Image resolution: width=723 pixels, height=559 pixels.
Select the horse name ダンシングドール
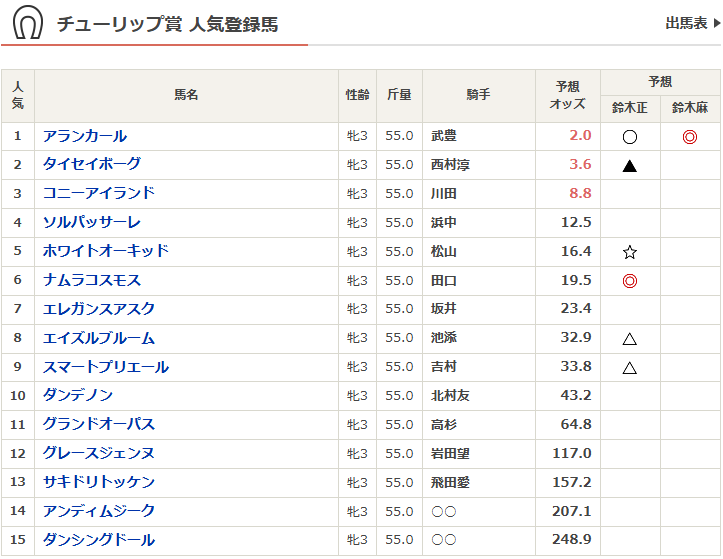tap(99, 541)
